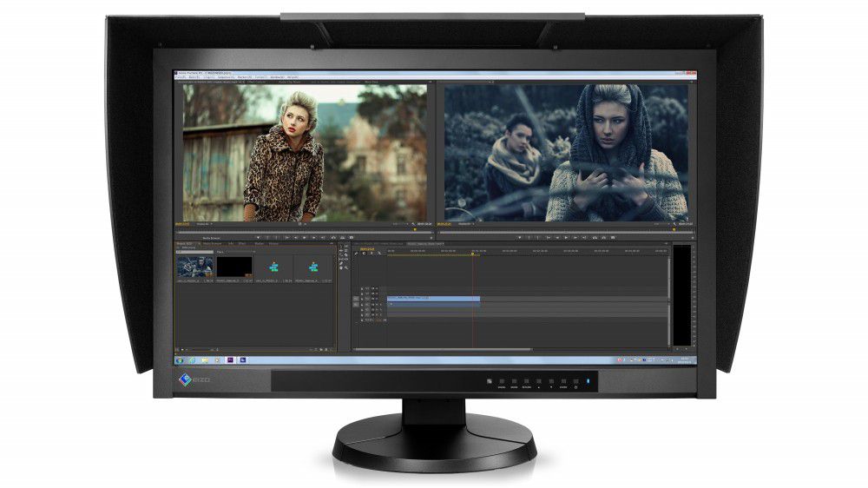
Task: Open Program monitor playback resolution dropdown
Action: click(661, 224)
